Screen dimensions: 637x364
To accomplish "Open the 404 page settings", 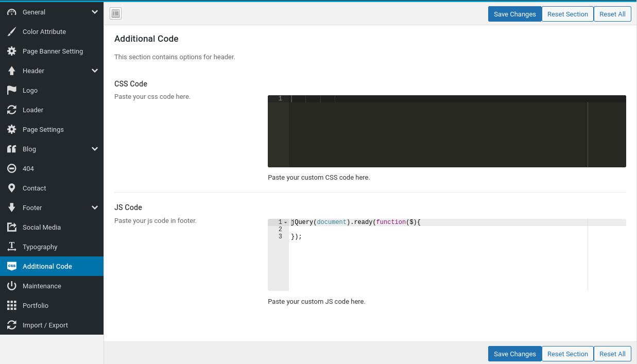I will (x=51, y=168).
